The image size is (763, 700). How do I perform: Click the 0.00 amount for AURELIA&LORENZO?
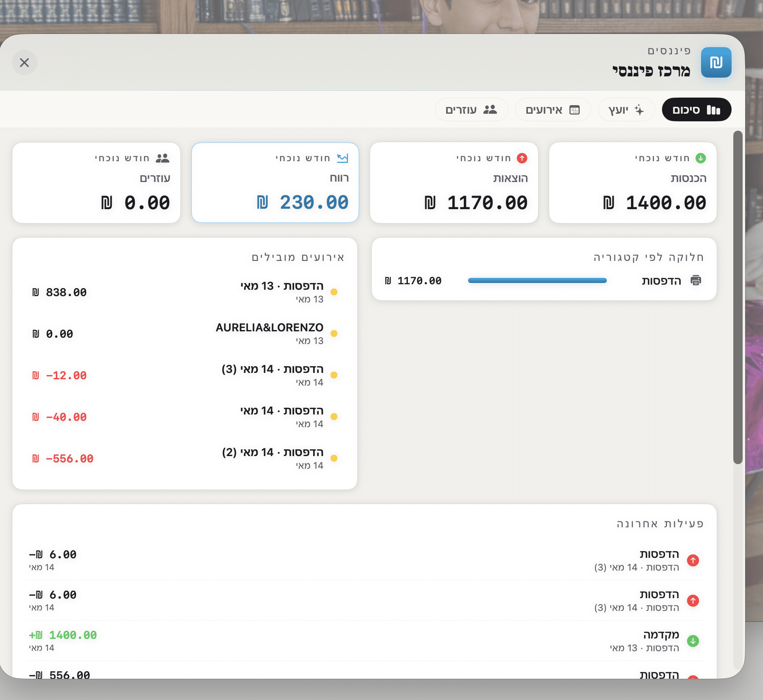tap(53, 334)
